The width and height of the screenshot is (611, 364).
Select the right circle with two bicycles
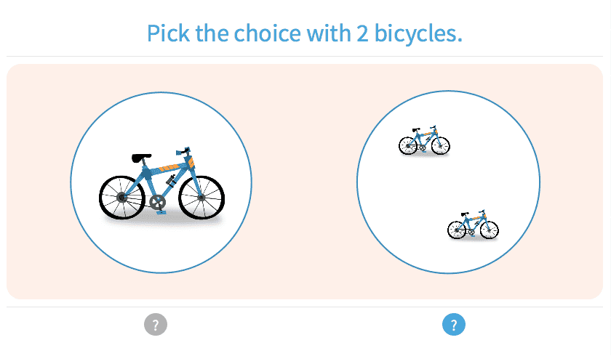[448, 182]
